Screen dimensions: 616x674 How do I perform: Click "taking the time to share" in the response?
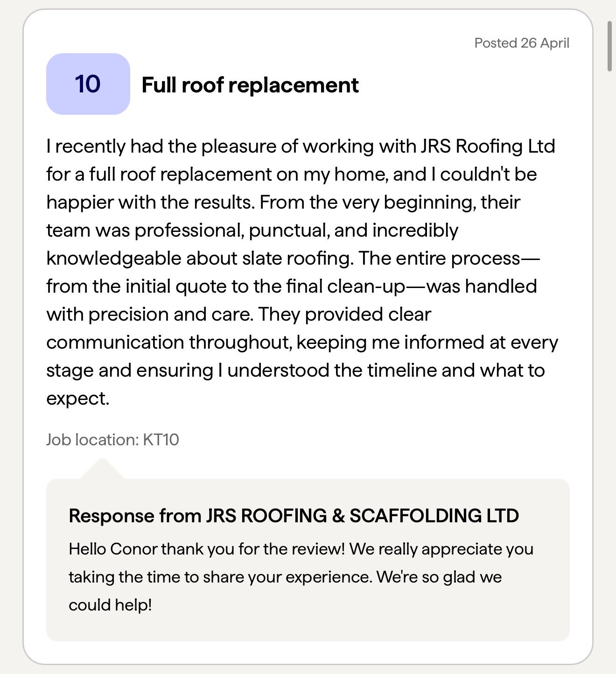click(157, 577)
